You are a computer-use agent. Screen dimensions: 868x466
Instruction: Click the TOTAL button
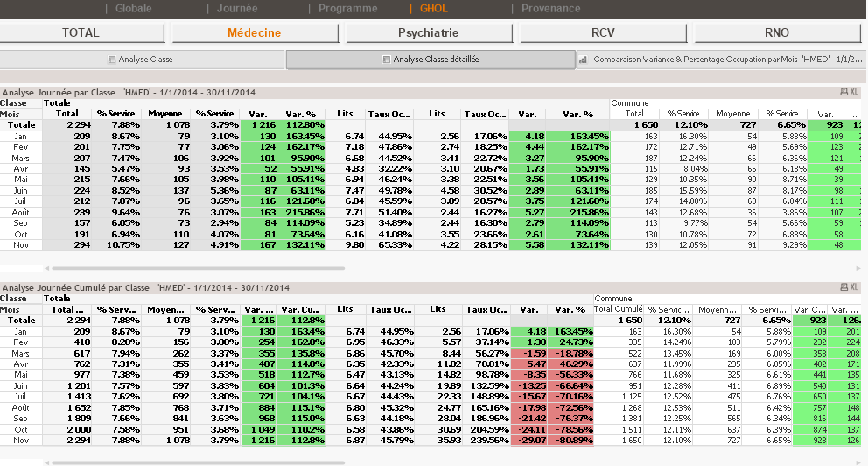(81, 32)
